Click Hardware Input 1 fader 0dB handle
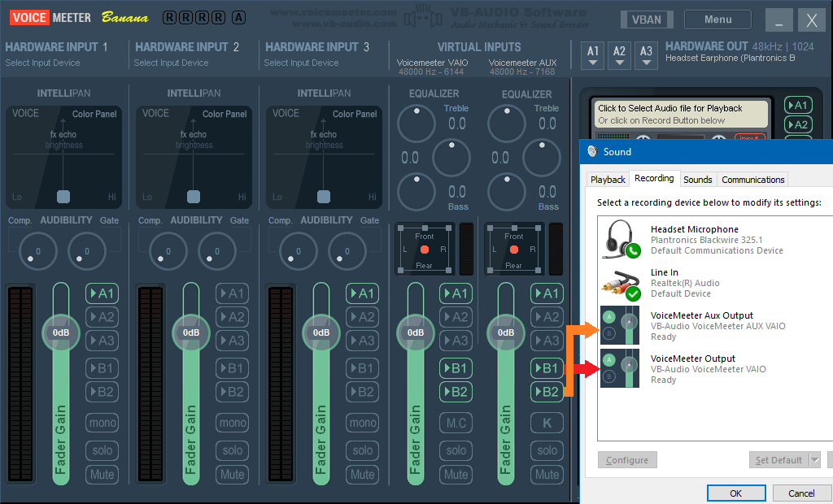The height and width of the screenshot is (504, 833). [60, 332]
